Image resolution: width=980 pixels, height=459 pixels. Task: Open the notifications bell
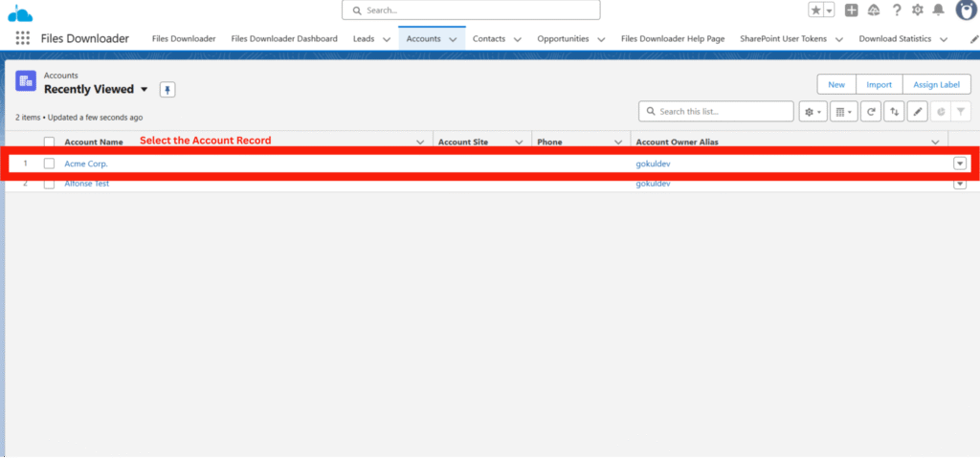click(x=938, y=10)
